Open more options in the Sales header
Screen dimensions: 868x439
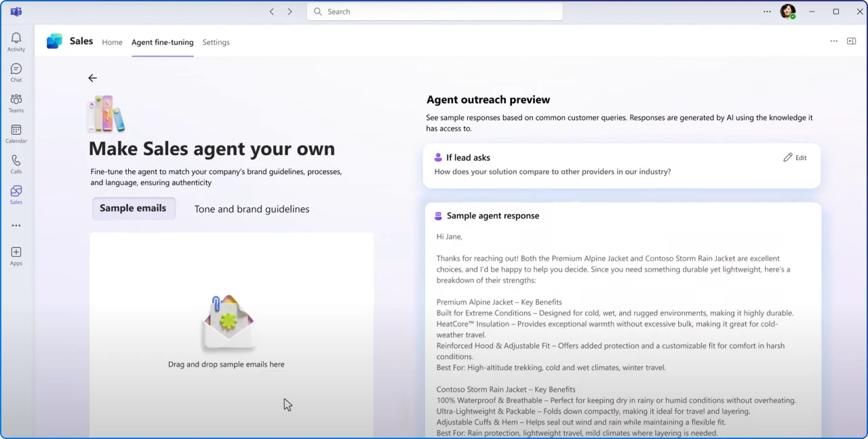pyautogui.click(x=833, y=41)
